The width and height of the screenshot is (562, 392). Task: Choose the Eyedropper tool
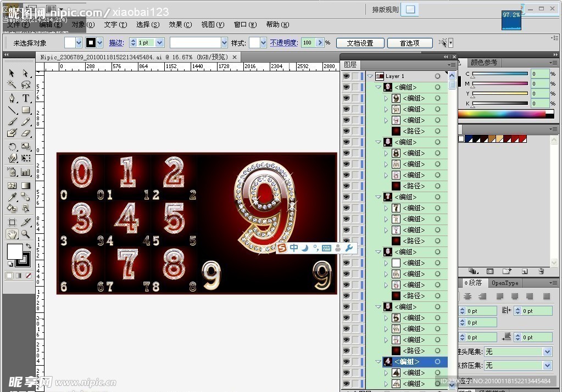[x=12, y=197]
